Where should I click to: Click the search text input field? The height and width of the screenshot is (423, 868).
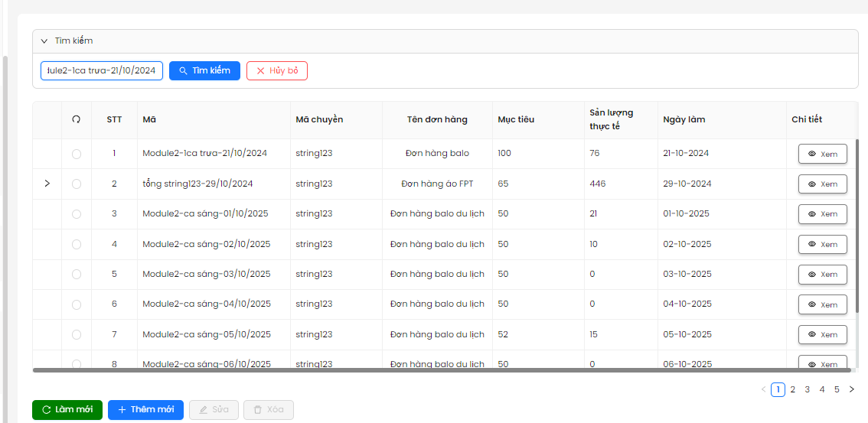(x=101, y=71)
